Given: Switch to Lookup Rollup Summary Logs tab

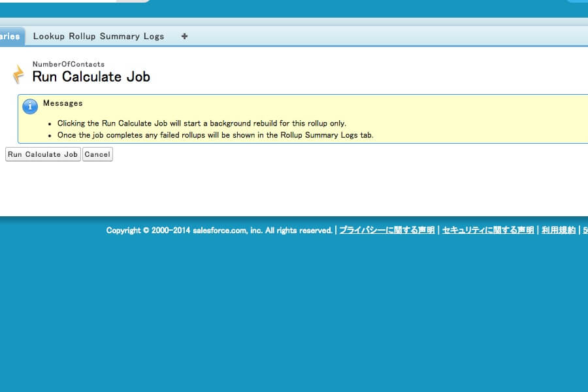Looking at the screenshot, I should click(x=99, y=37).
